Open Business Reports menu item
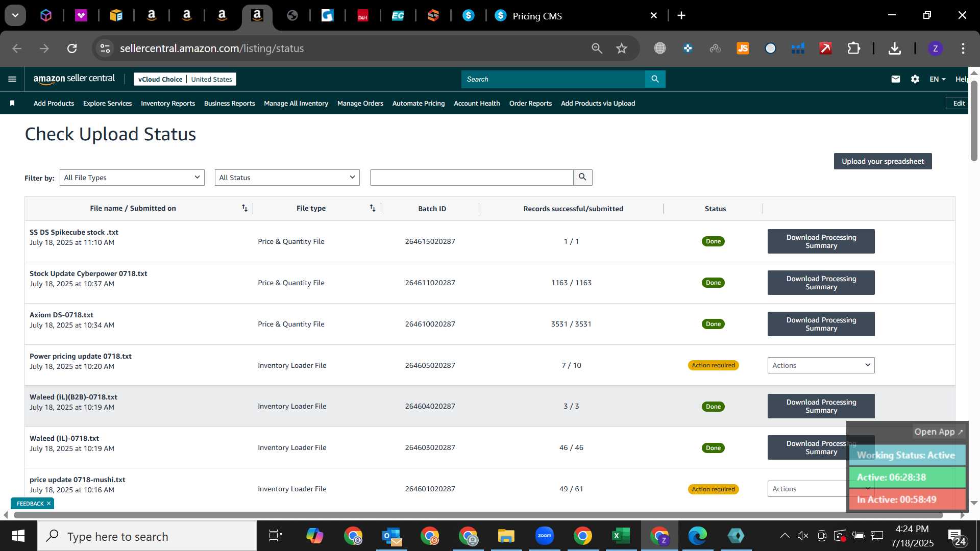Image resolution: width=980 pixels, height=551 pixels. [229, 103]
